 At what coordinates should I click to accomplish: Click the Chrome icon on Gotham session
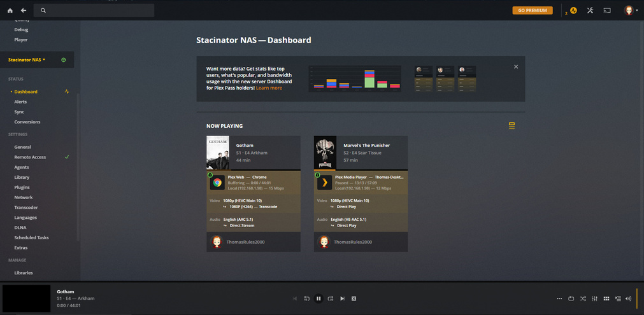[x=217, y=183]
